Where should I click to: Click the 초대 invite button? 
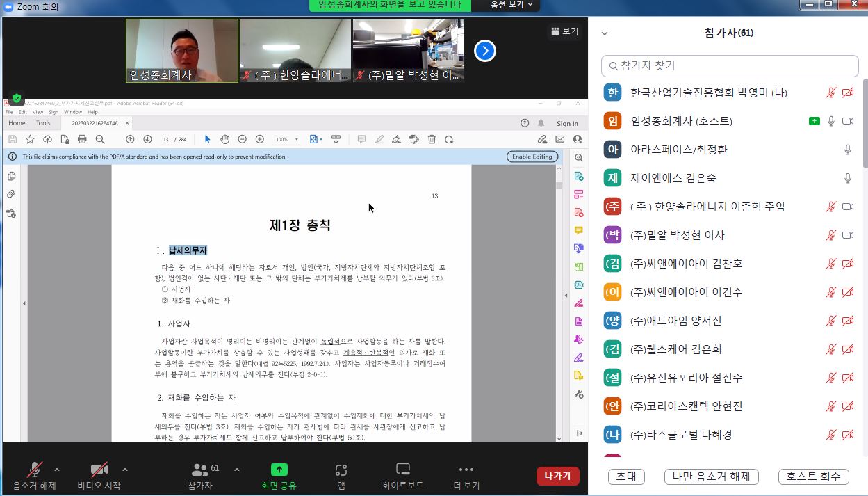[x=626, y=477]
